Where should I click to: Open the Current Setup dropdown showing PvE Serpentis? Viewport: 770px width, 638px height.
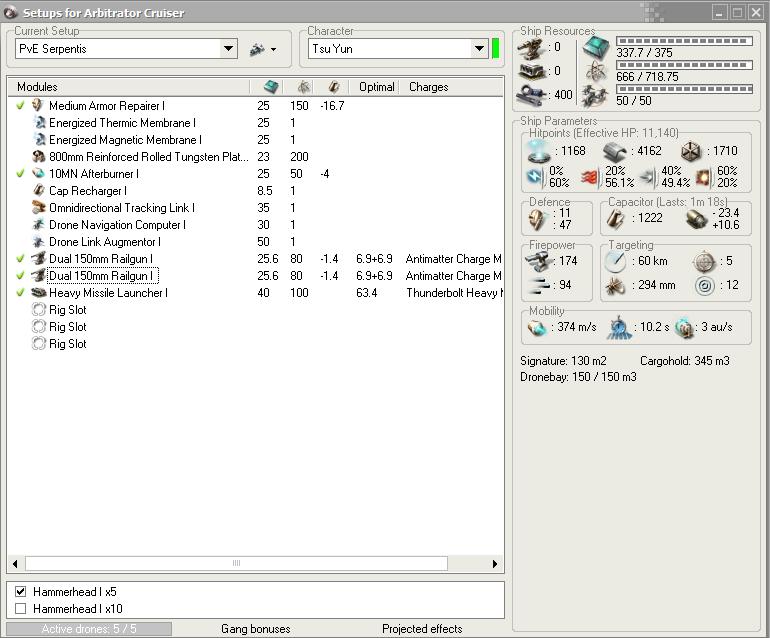pyautogui.click(x=228, y=49)
